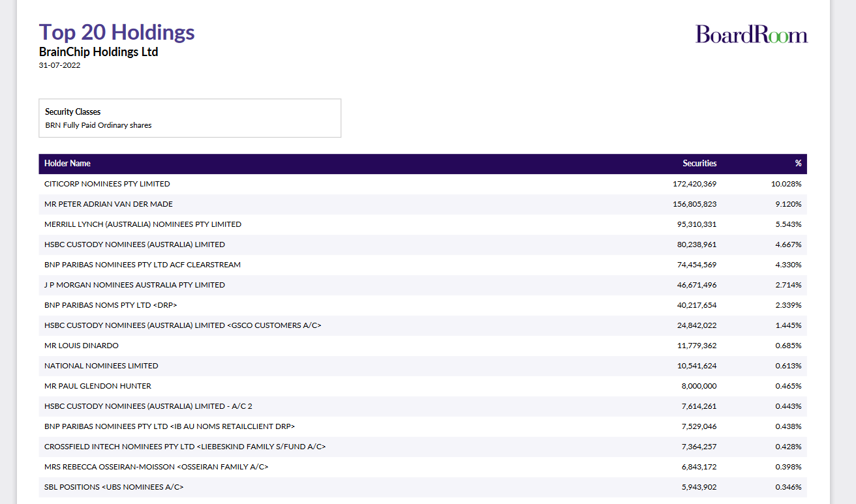Viewport: 856px width, 504px height.
Task: Click securities value 8,000,000
Action: coord(699,386)
